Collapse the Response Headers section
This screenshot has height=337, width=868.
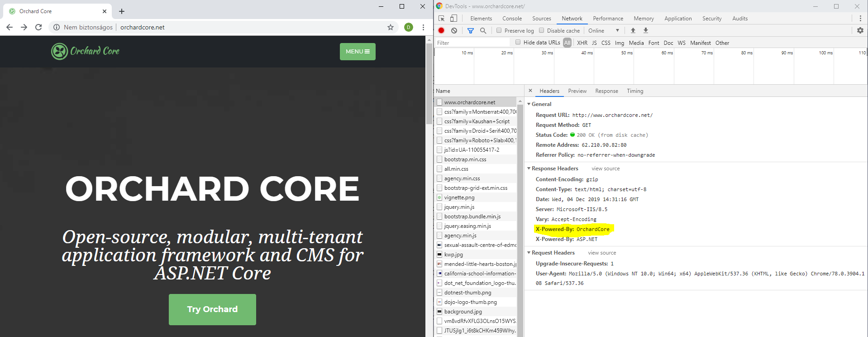coord(529,168)
